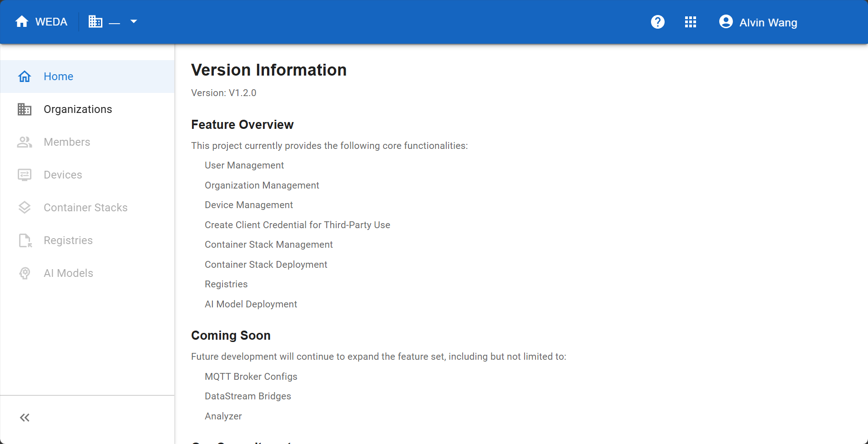This screenshot has width=868, height=444.
Task: Click the WEDA title text
Action: coord(51,22)
